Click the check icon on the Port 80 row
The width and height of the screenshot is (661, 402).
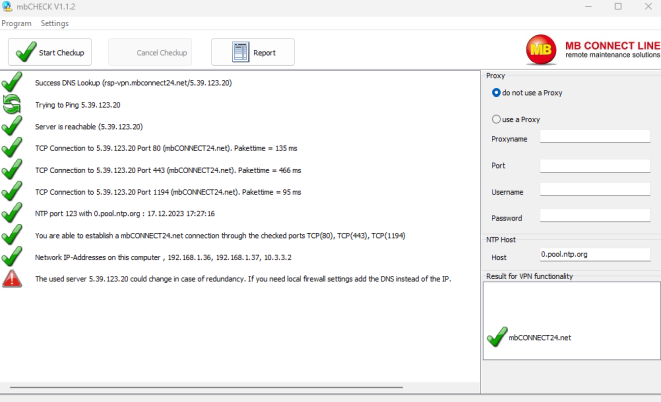pyautogui.click(x=12, y=147)
